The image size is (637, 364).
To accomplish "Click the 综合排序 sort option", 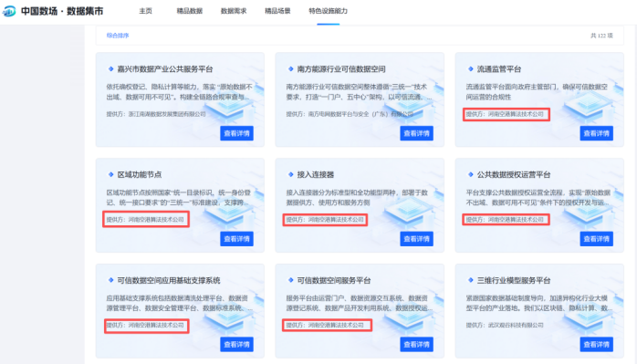I will [118, 36].
